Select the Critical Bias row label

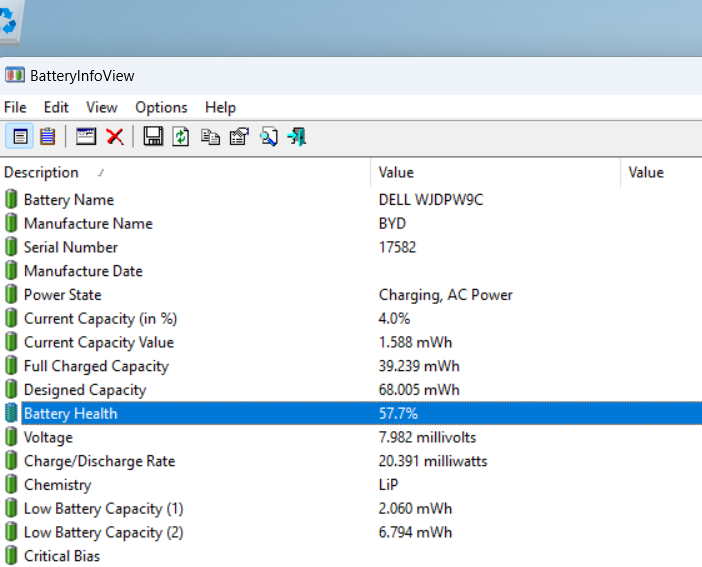point(62,556)
